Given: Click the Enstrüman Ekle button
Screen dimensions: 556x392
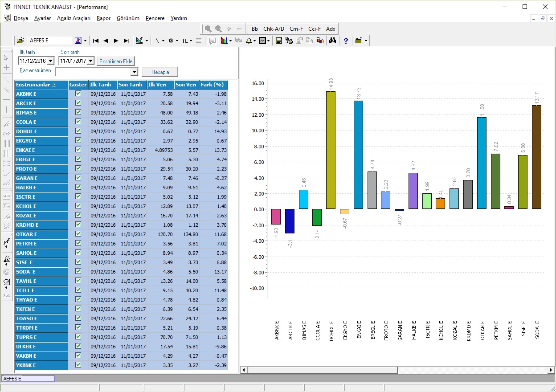Looking at the screenshot, I should [x=116, y=61].
